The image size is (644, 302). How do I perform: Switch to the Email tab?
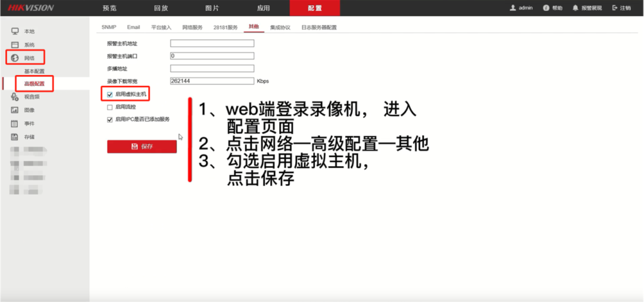pyautogui.click(x=134, y=27)
